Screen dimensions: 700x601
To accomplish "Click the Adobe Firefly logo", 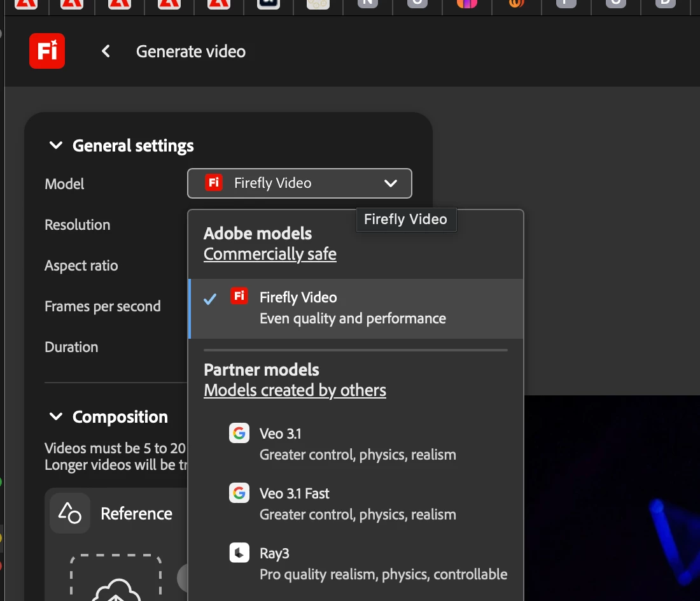I will (x=47, y=51).
